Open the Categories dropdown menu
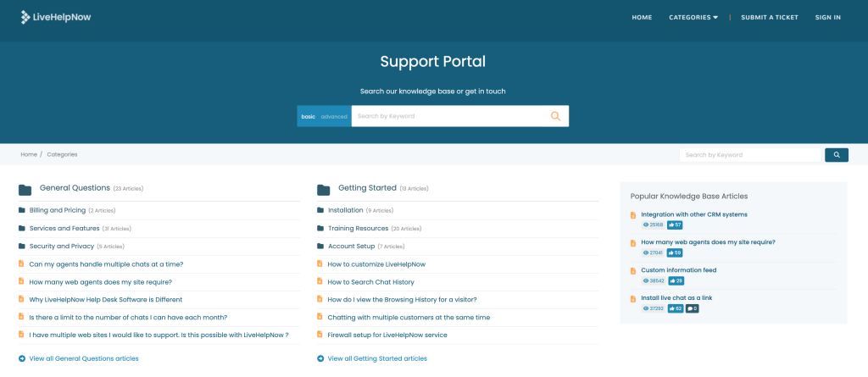The height and width of the screenshot is (377, 868). [693, 17]
